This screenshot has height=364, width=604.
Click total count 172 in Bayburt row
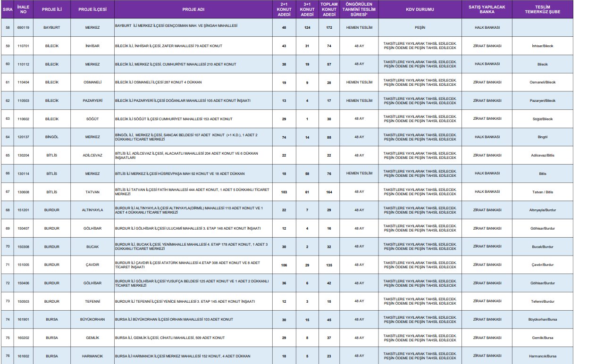click(329, 27)
